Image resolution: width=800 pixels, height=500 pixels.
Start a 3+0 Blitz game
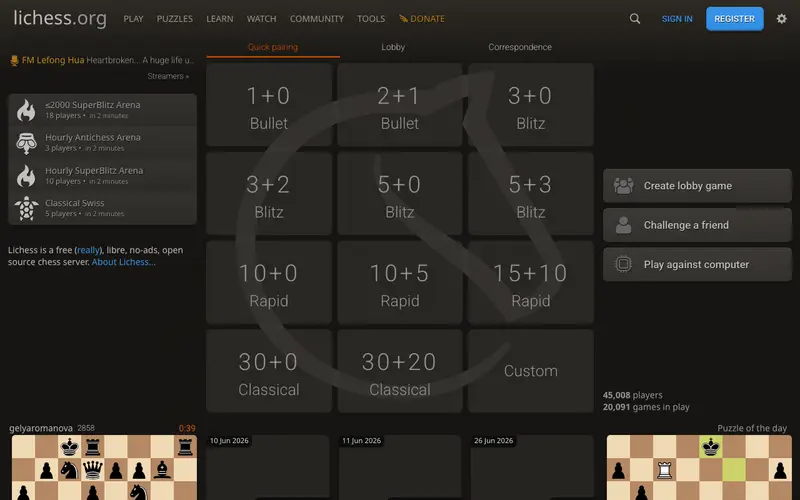[x=531, y=105]
